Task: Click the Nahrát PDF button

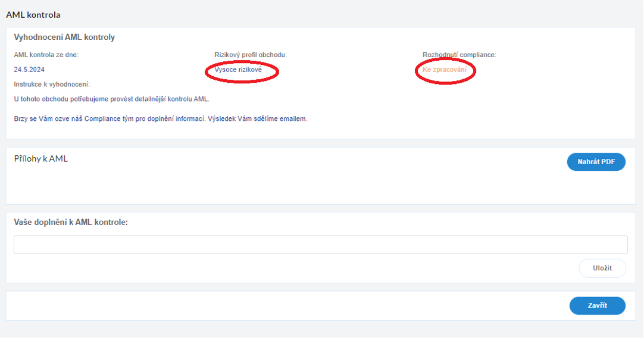Action: point(596,162)
